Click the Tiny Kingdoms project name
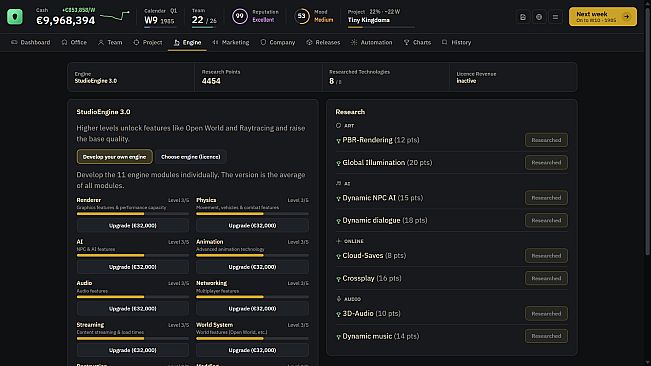Viewport: 651px width, 366px height. tap(369, 20)
